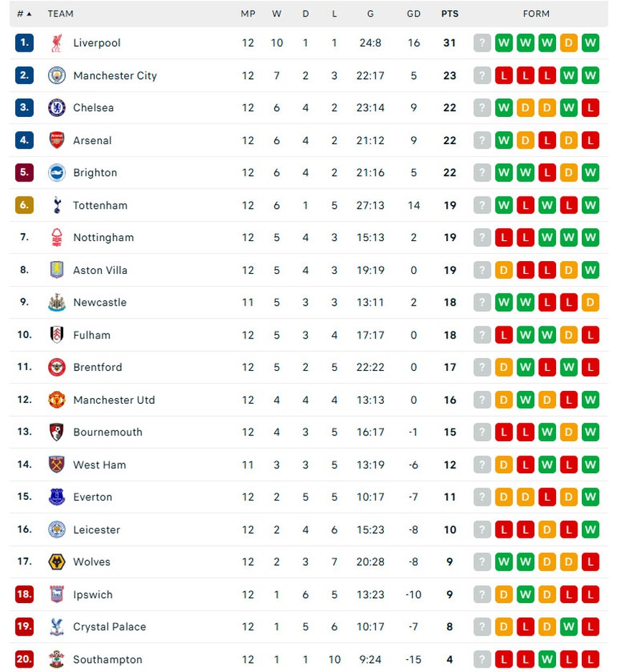
Task: Click the Liverpool club crest icon
Action: pyautogui.click(x=57, y=43)
